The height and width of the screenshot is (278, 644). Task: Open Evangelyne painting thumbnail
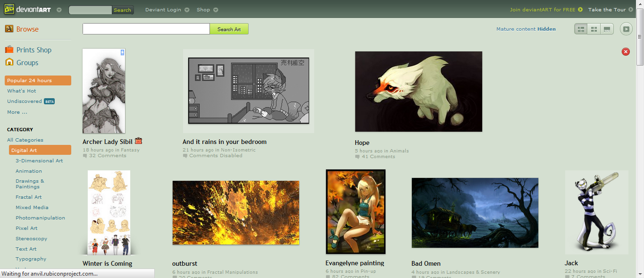[356, 212]
